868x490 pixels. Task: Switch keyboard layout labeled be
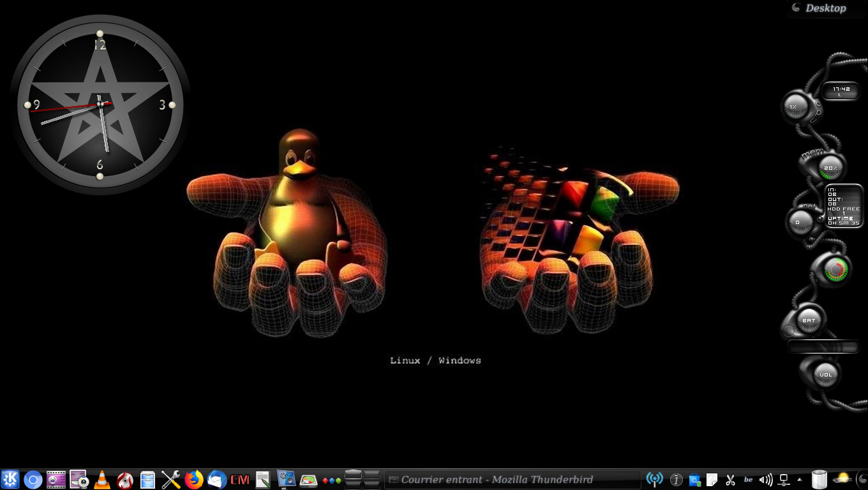coord(749,479)
